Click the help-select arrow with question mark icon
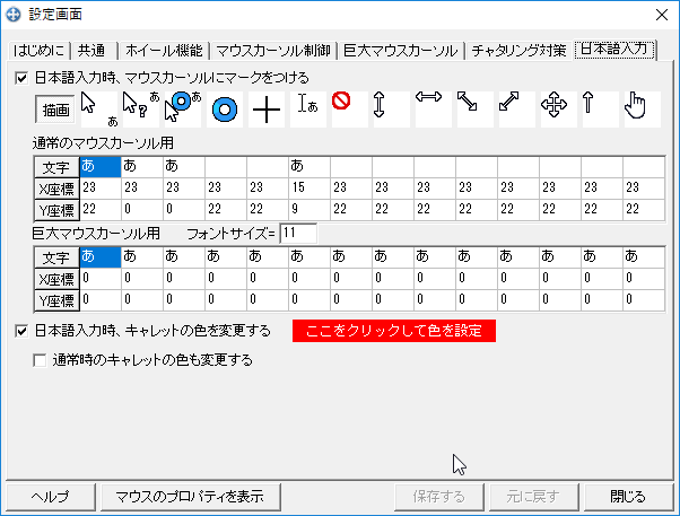680x516 pixels. coord(141,109)
